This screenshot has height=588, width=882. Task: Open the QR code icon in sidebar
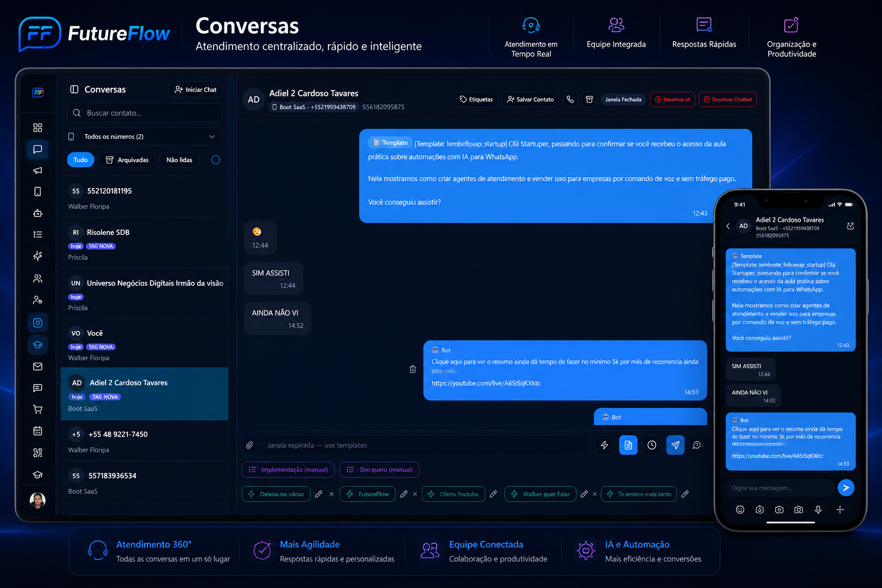38,452
